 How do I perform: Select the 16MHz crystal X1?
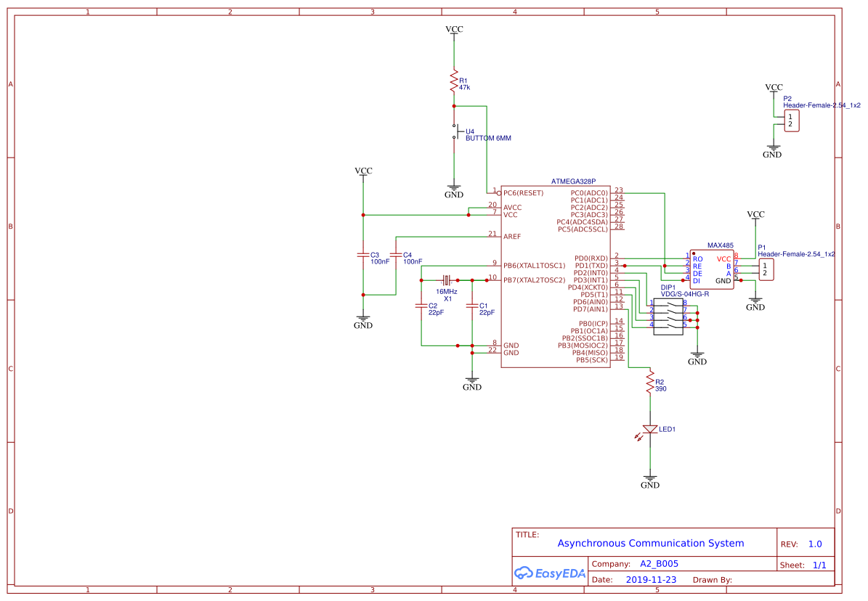click(447, 280)
